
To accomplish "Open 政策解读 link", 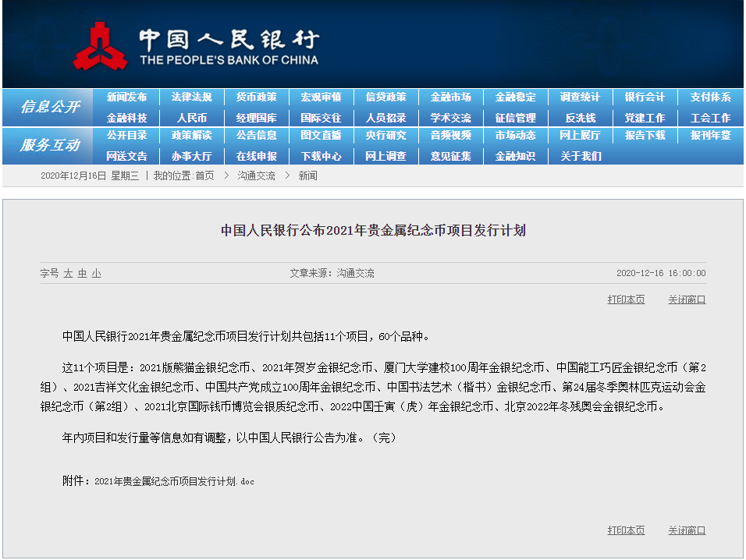I will [191, 136].
